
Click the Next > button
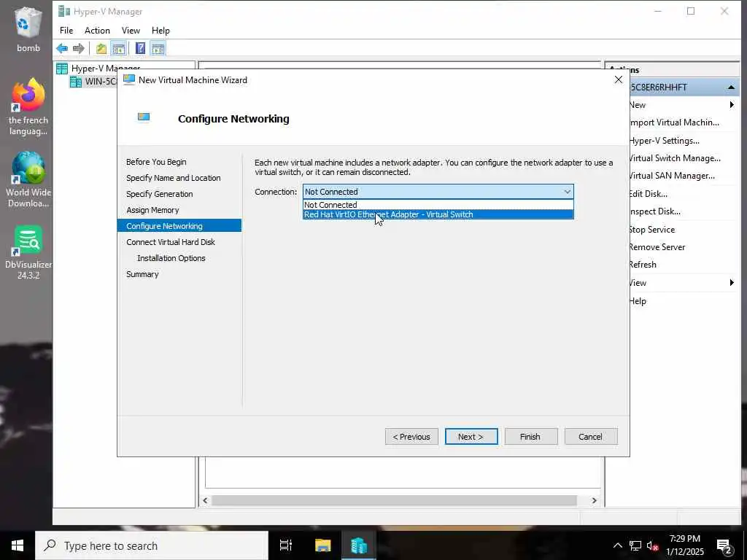(x=471, y=437)
